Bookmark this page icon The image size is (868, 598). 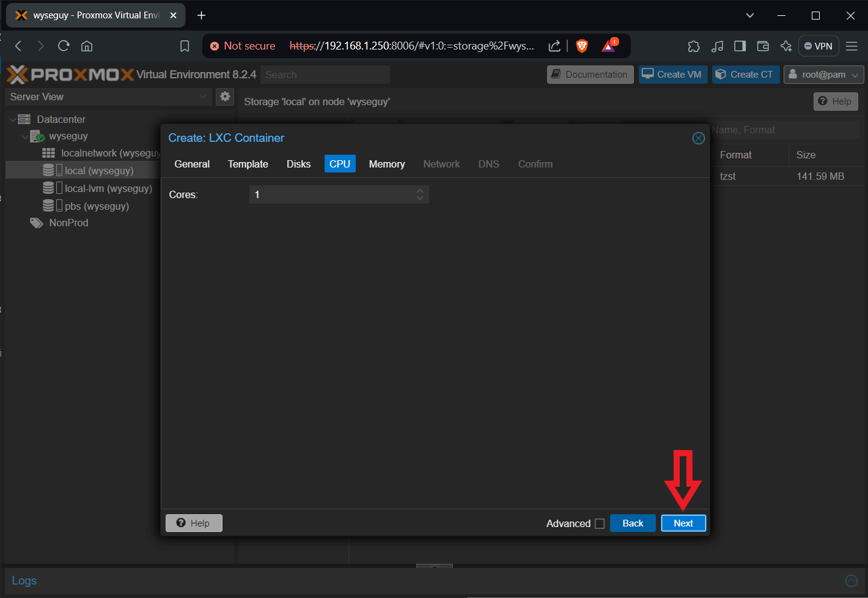pyautogui.click(x=185, y=46)
